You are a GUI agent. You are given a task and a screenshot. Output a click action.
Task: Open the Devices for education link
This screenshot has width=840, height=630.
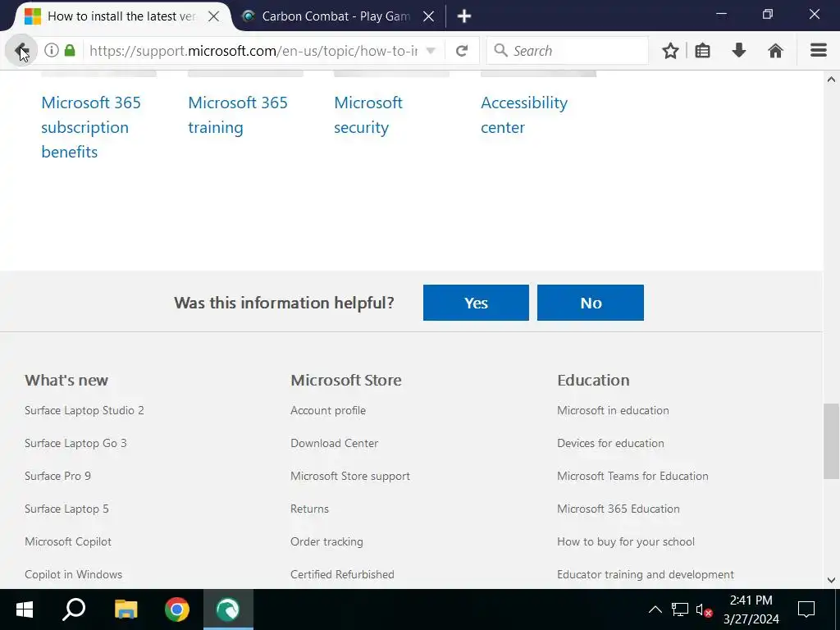click(x=610, y=443)
